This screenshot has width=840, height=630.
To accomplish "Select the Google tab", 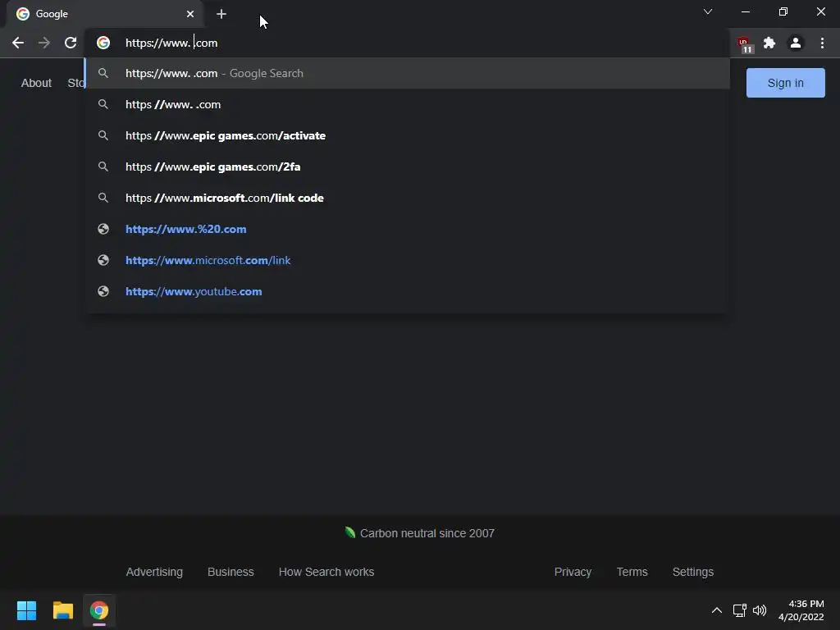I will click(x=104, y=14).
